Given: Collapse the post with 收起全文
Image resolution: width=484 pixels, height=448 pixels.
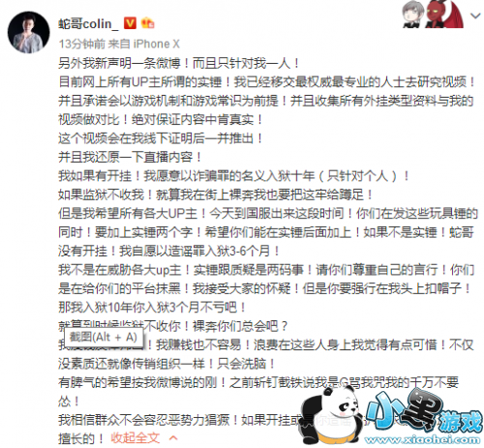Looking at the screenshot, I should tap(136, 438).
